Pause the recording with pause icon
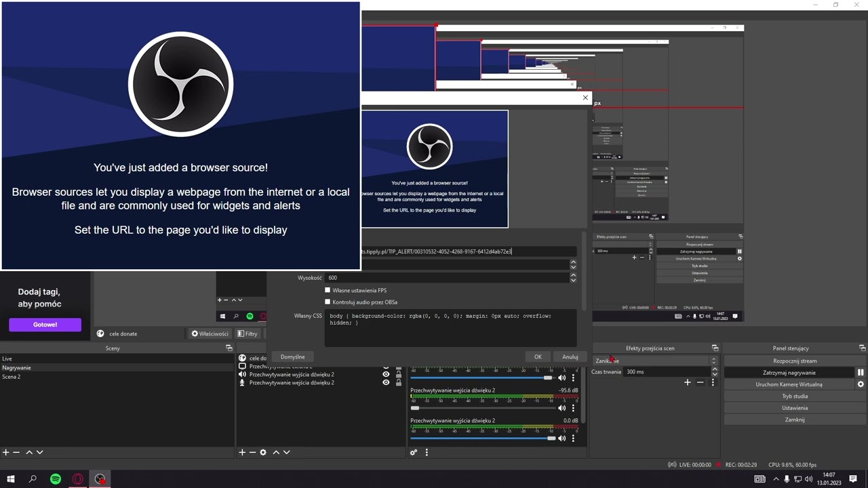 pyautogui.click(x=861, y=373)
